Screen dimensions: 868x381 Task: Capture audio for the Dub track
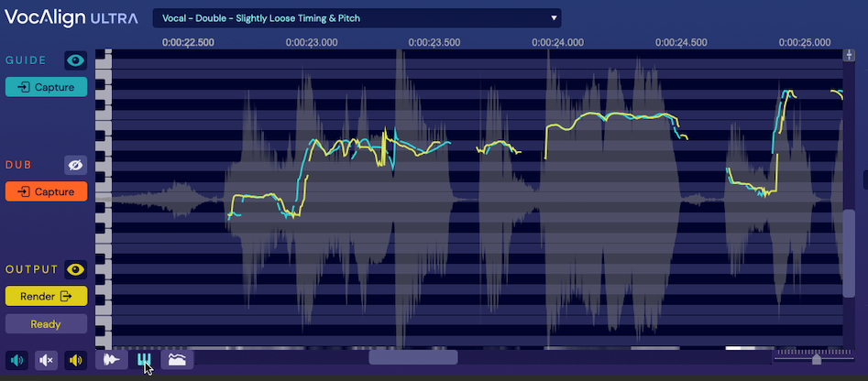tap(46, 191)
